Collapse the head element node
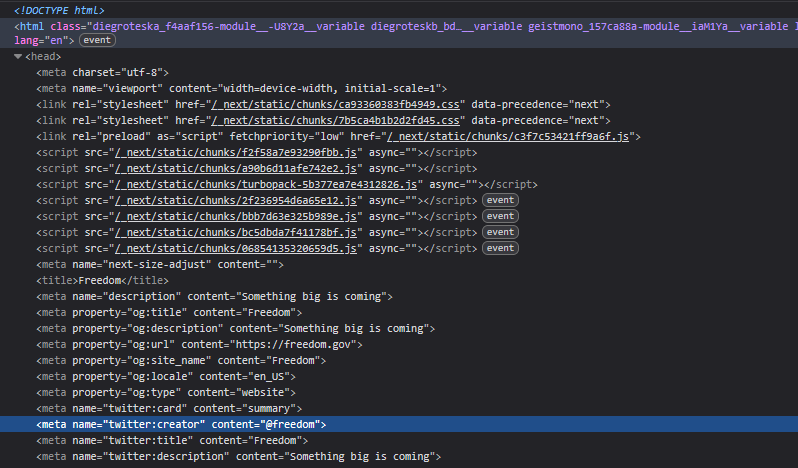The width and height of the screenshot is (798, 468). [x=18, y=56]
